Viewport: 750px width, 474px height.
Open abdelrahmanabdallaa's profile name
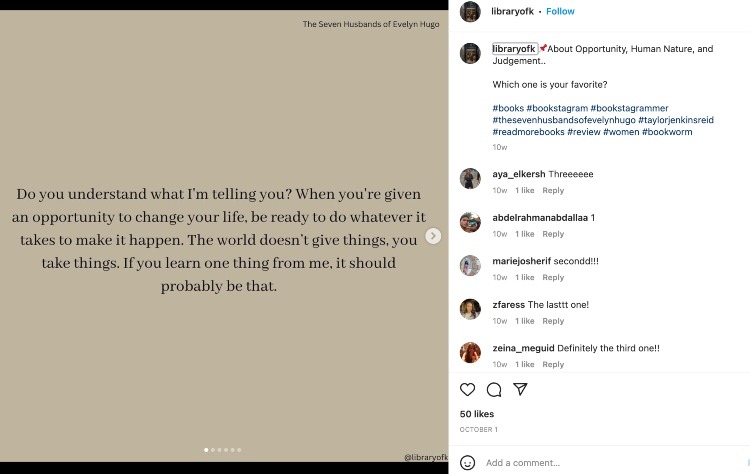(x=540, y=217)
